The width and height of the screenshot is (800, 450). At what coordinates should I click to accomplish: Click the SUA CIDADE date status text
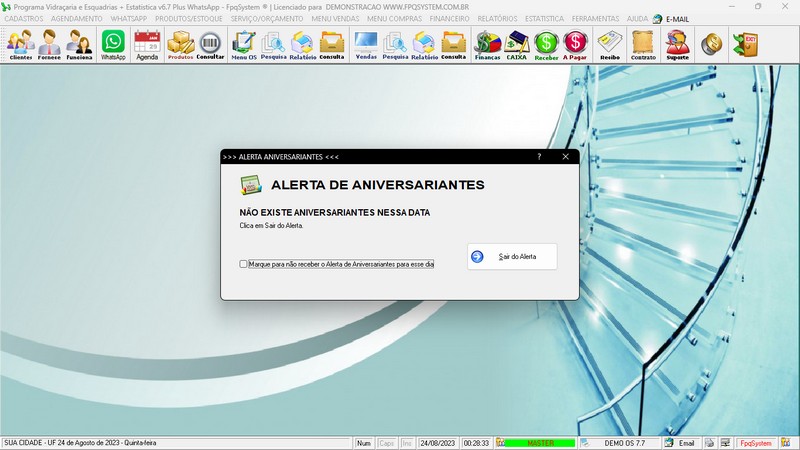80,443
